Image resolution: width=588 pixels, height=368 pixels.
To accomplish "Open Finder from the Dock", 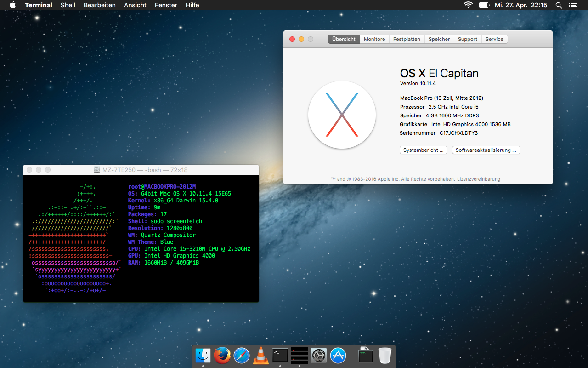I will pos(203,355).
